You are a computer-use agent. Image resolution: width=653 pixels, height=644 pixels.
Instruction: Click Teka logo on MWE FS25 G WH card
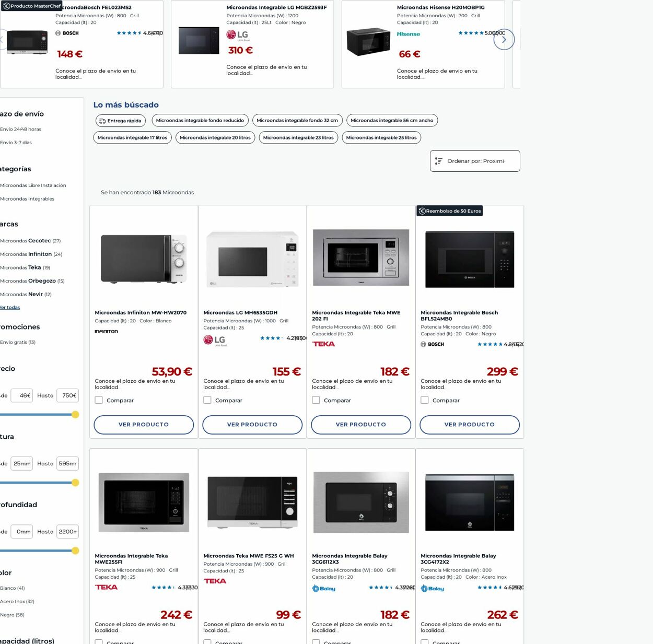coord(215,581)
